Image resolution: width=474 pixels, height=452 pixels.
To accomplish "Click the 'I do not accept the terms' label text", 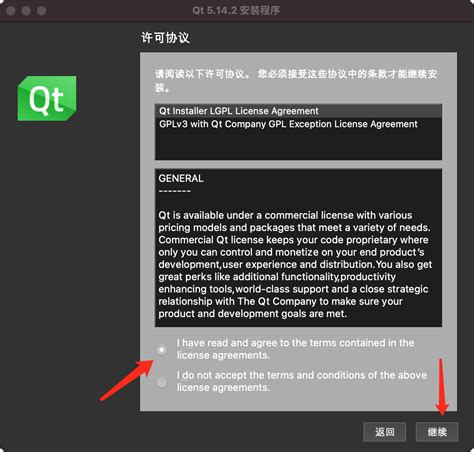I will coord(302,381).
